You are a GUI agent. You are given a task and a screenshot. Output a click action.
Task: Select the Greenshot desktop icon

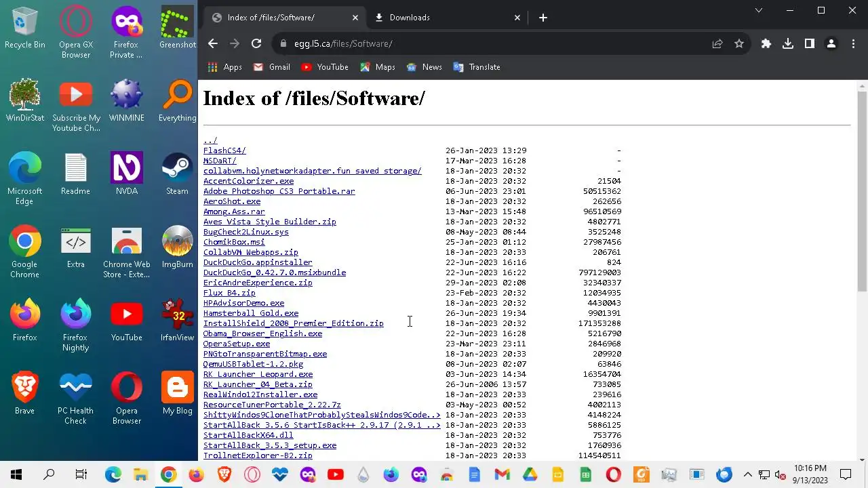coord(178,28)
